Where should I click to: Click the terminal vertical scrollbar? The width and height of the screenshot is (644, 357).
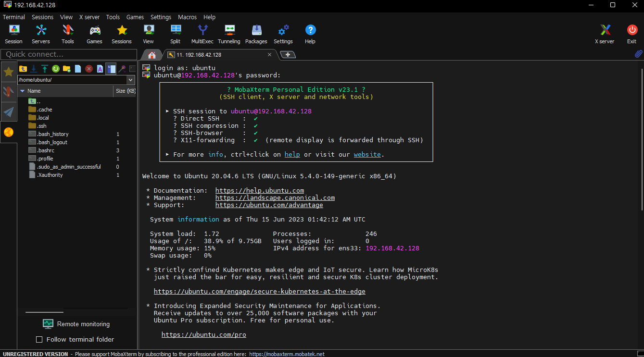(642, 138)
